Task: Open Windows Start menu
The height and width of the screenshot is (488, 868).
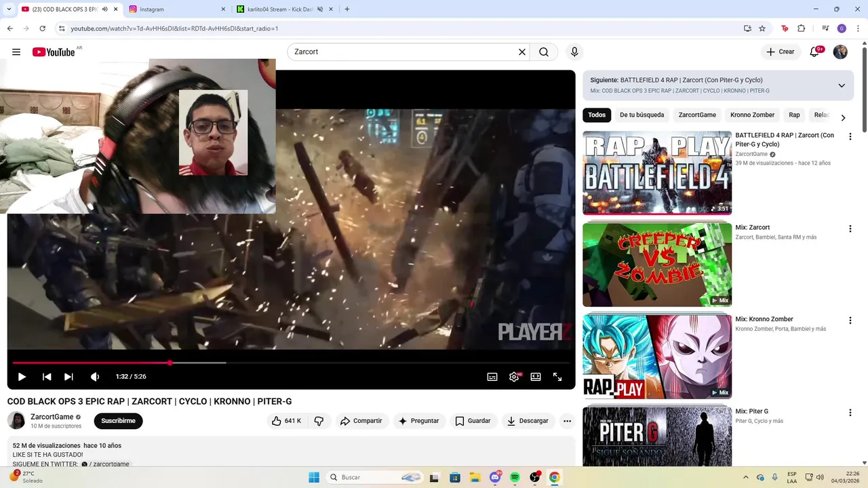Action: pyautogui.click(x=314, y=477)
